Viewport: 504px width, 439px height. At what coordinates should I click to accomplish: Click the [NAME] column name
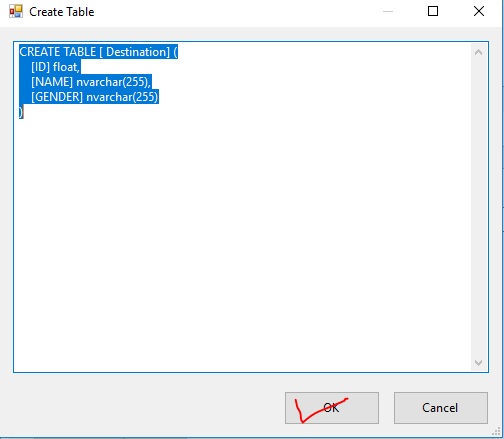52,82
